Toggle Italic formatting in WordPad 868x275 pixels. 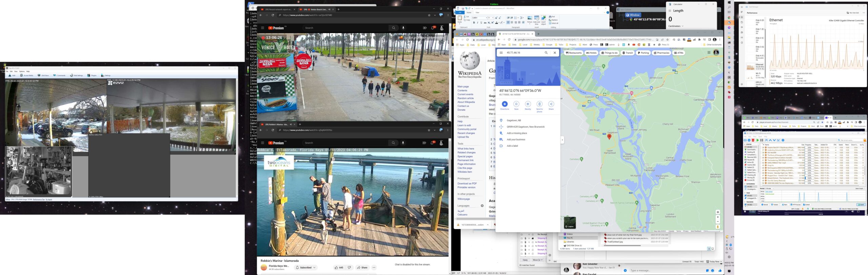[477, 23]
